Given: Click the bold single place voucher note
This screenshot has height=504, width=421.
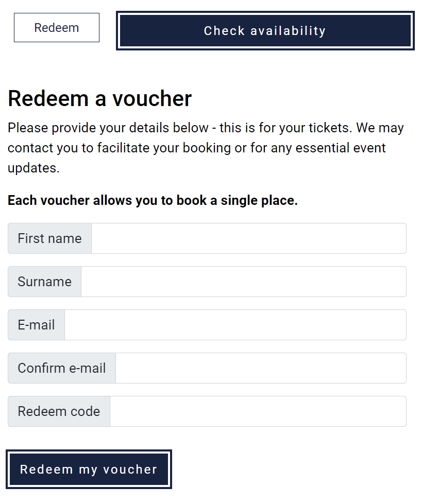Looking at the screenshot, I should [153, 200].
